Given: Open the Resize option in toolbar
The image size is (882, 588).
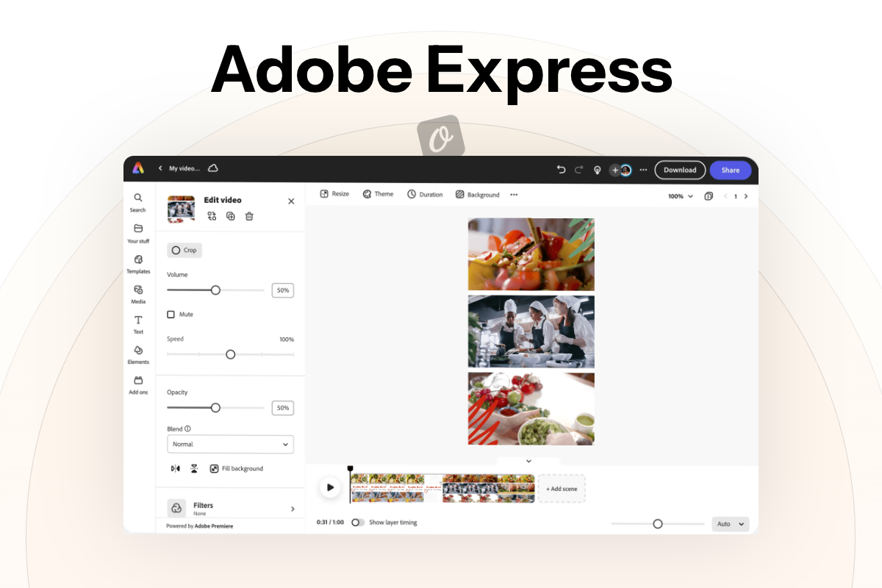Looking at the screenshot, I should point(334,194).
